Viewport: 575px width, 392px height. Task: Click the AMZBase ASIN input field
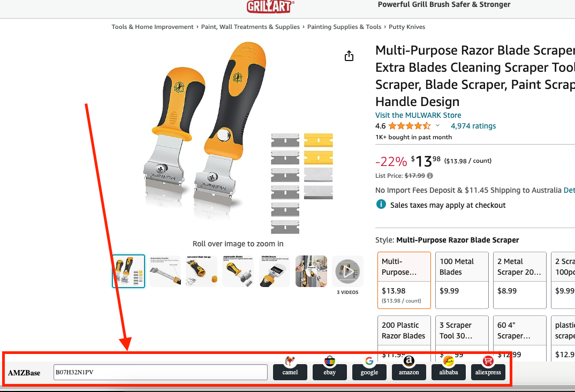coord(161,372)
